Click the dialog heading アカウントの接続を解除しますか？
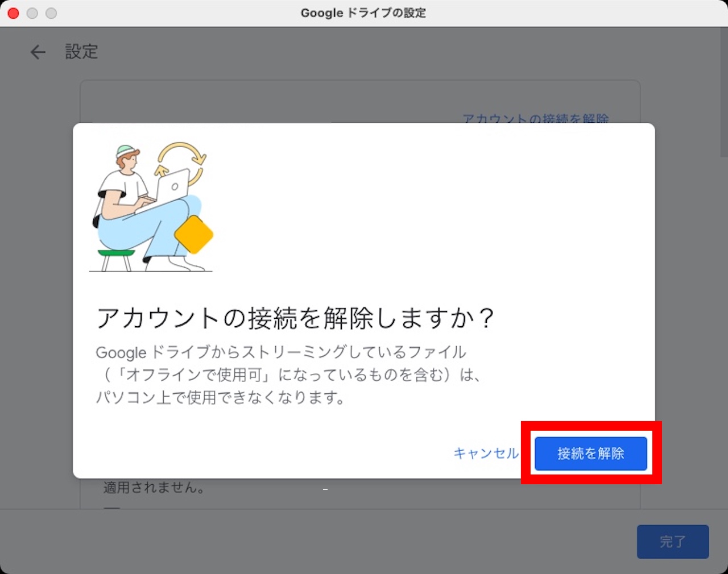 click(295, 318)
